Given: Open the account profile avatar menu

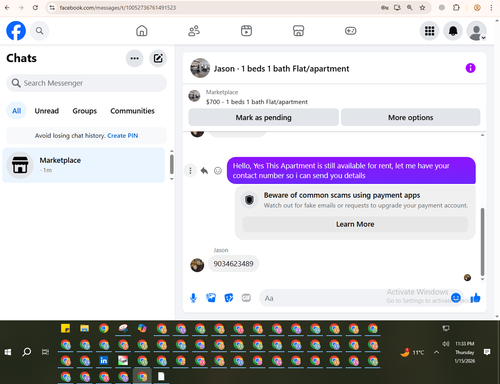Looking at the screenshot, I should point(476,31).
